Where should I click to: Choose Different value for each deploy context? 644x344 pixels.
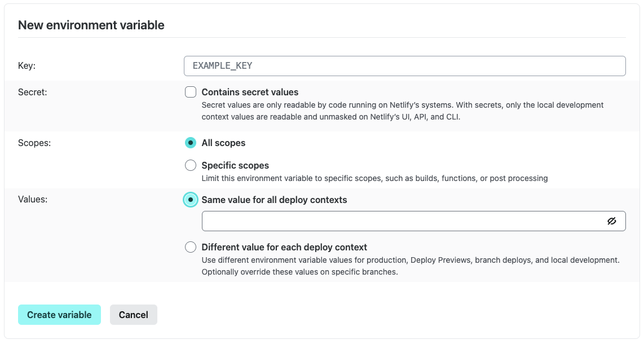coord(190,247)
